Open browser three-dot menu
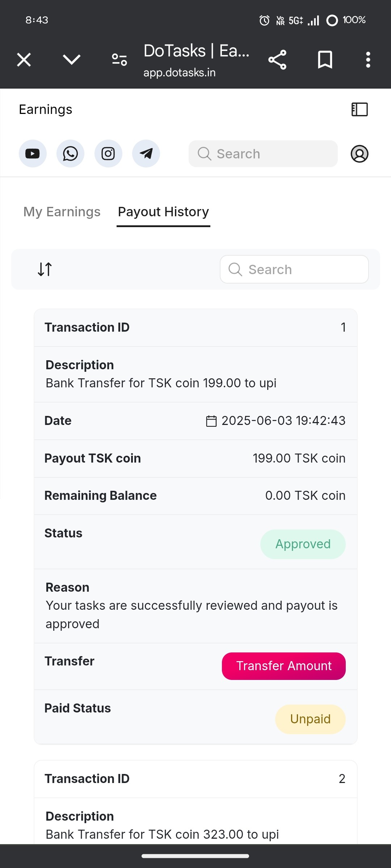The height and width of the screenshot is (868, 391). click(x=368, y=60)
